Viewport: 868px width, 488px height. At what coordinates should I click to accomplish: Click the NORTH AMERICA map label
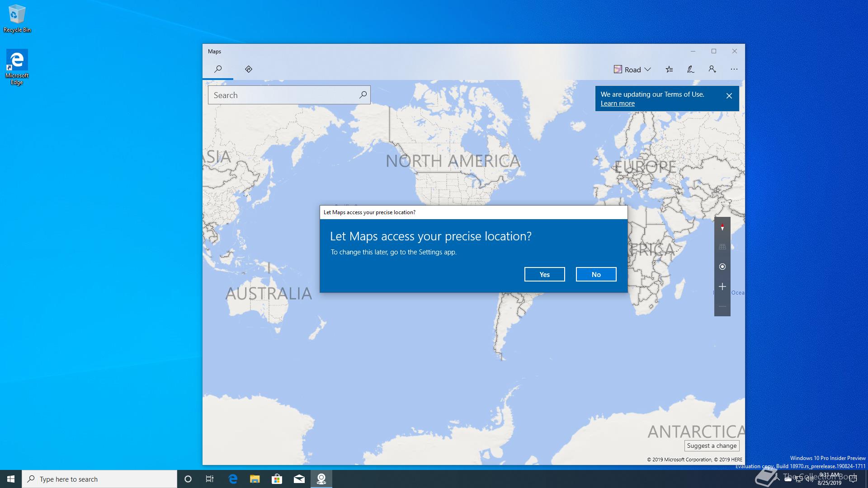click(x=453, y=161)
